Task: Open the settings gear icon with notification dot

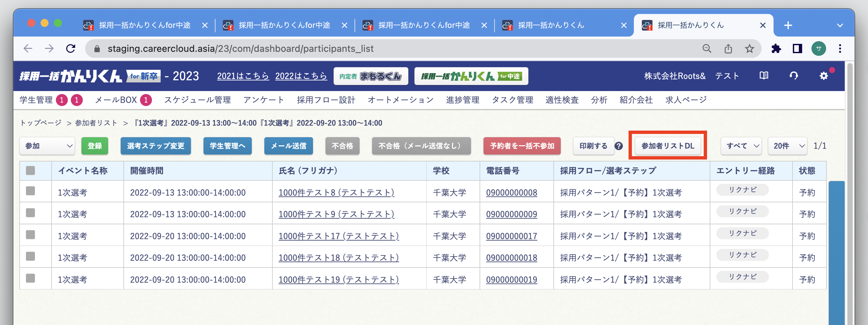Action: point(823,76)
